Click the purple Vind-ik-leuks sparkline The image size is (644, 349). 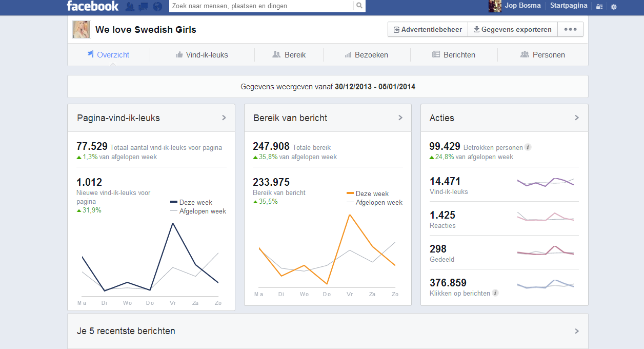click(546, 182)
